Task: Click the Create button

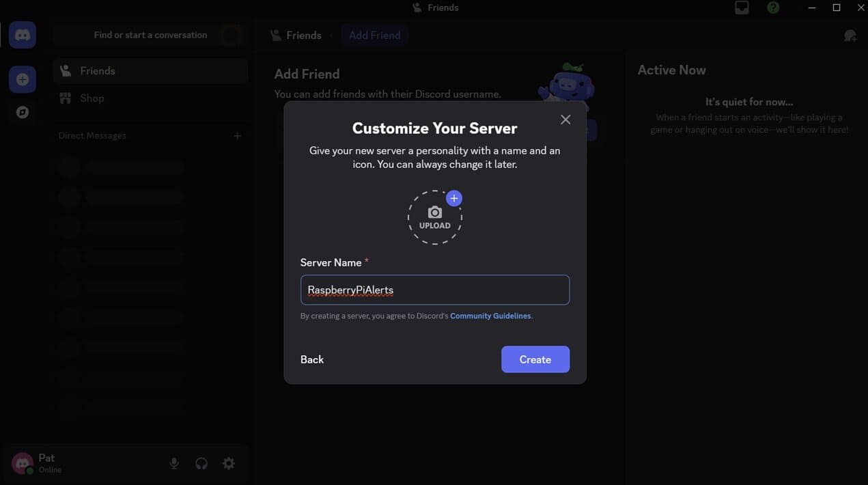Action: click(535, 359)
